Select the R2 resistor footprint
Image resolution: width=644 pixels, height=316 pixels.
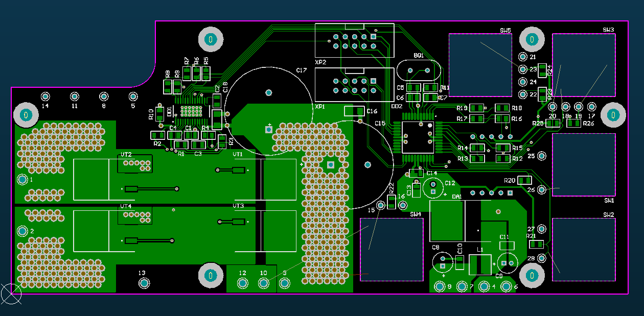[x=157, y=135]
